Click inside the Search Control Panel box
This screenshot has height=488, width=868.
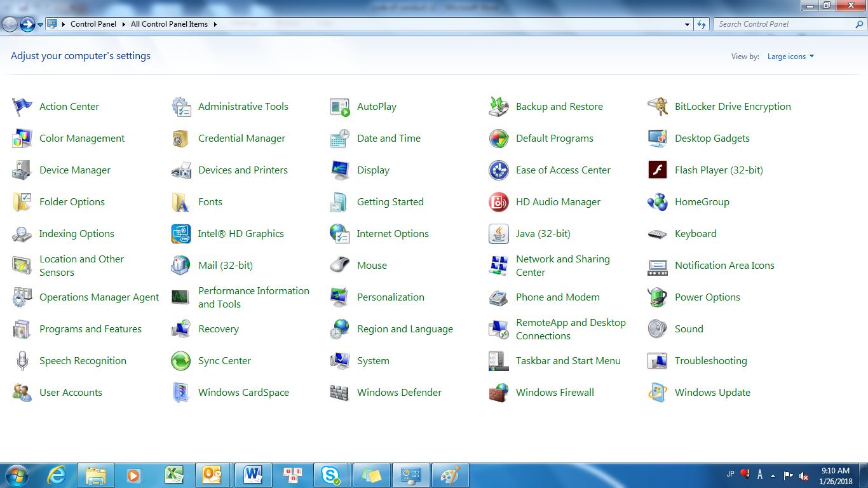click(x=782, y=24)
